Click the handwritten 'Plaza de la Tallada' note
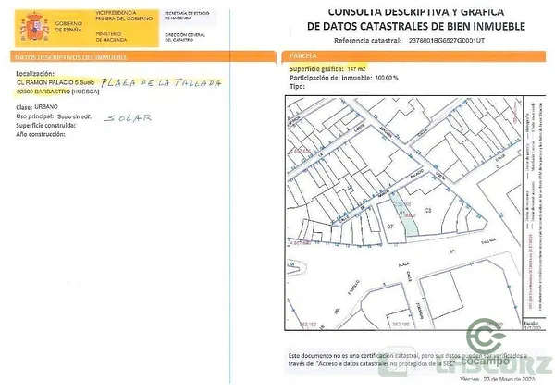This screenshot has height=392, width=555. pos(161,83)
